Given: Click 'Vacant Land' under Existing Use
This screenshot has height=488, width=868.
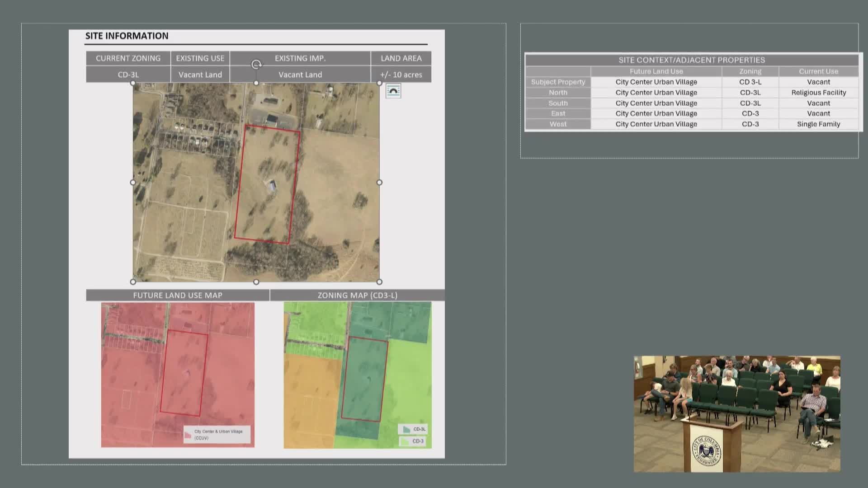Looking at the screenshot, I should (200, 75).
